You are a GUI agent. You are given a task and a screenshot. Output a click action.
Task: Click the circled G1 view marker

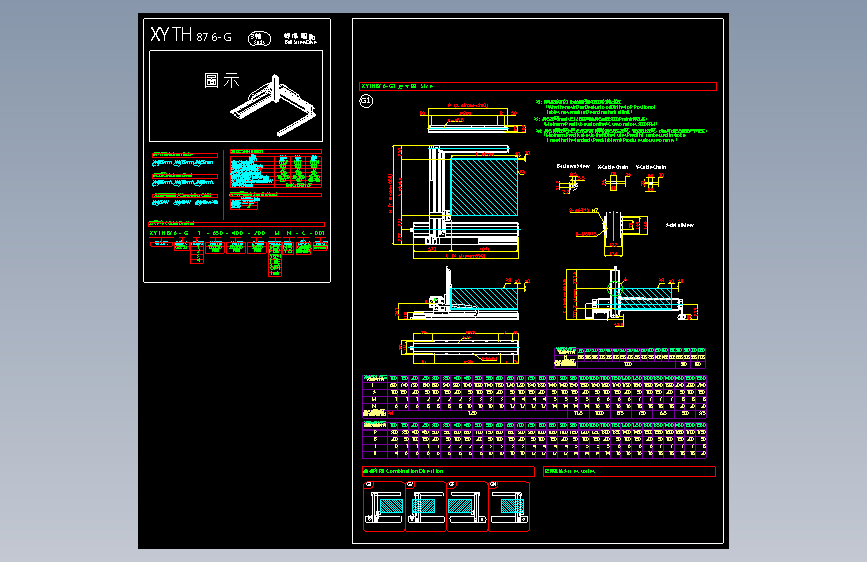coord(366,101)
